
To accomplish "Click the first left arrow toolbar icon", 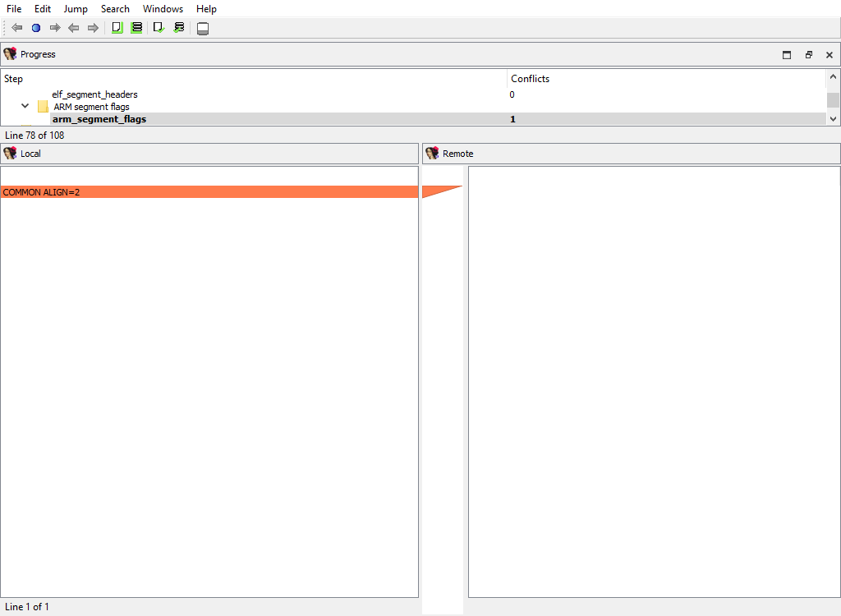I will tap(16, 28).
